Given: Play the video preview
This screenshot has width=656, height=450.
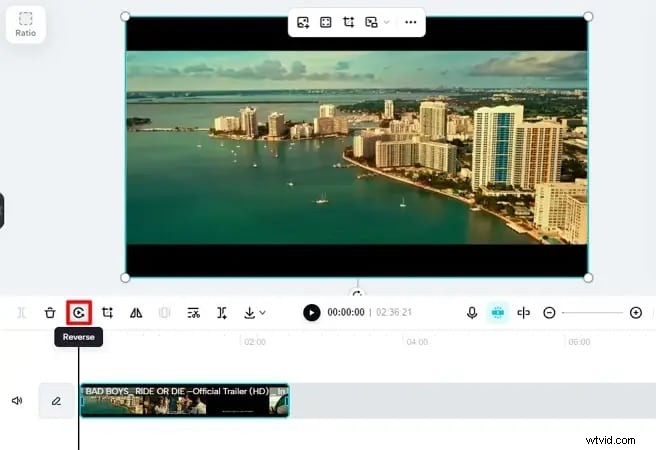Looking at the screenshot, I should (x=312, y=312).
